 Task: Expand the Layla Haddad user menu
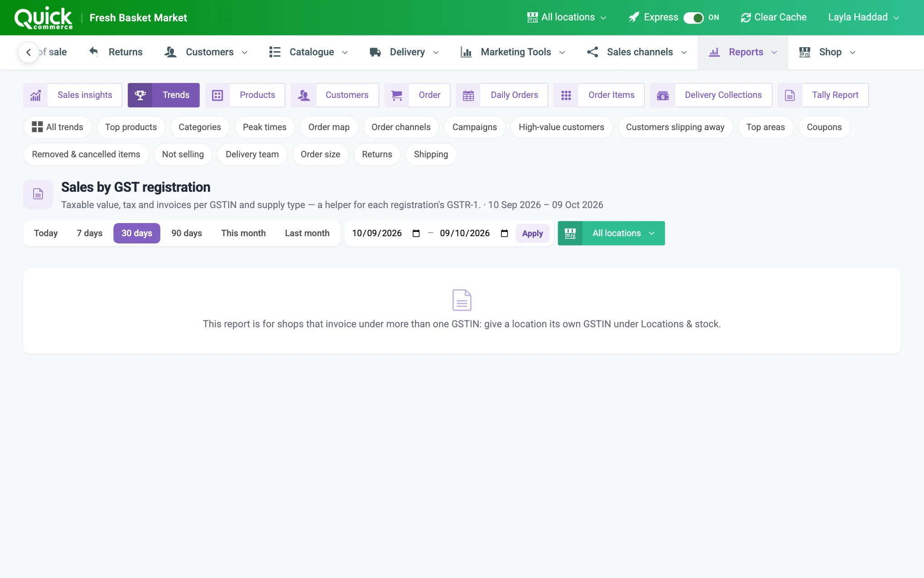tap(863, 17)
